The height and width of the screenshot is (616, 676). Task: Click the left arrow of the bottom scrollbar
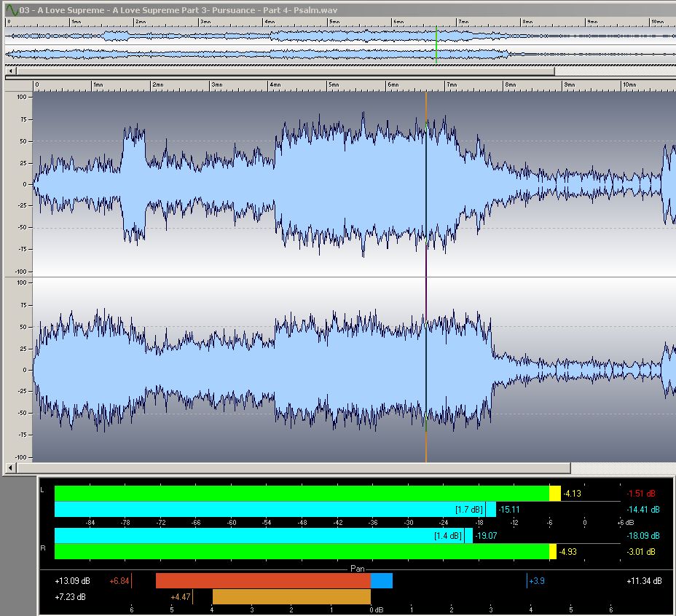click(x=9, y=467)
